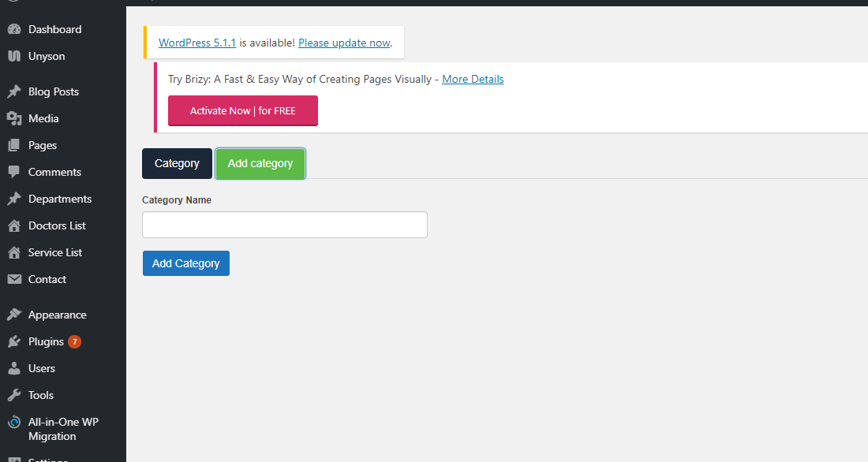868x462 pixels.
Task: Click the Doctors List home icon
Action: tap(14, 225)
